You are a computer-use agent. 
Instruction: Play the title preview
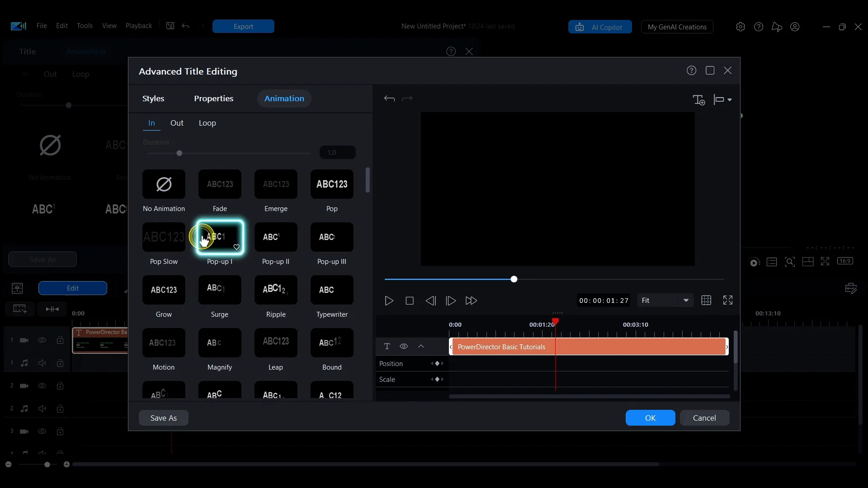click(x=389, y=300)
